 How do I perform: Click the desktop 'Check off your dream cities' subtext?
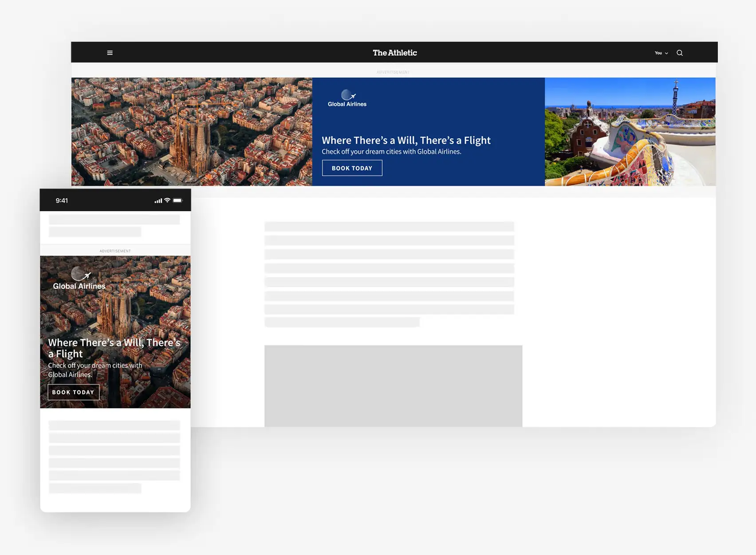(391, 152)
